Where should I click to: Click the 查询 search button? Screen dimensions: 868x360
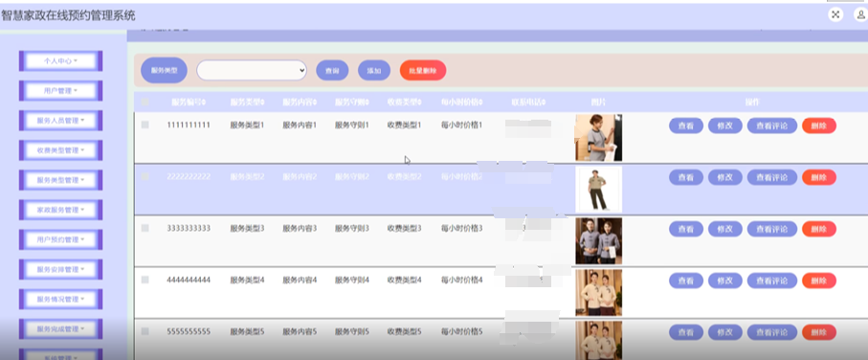[332, 70]
